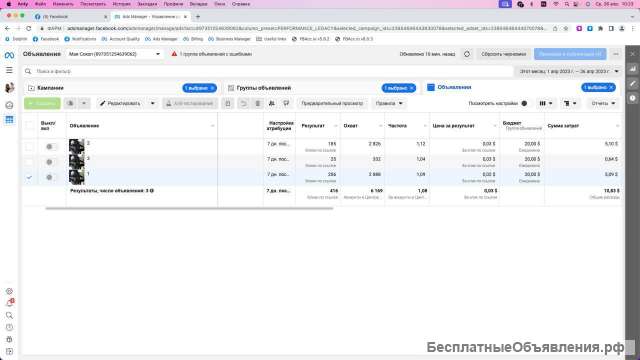
Task: Open the columns selector dropdown
Action: point(546,103)
